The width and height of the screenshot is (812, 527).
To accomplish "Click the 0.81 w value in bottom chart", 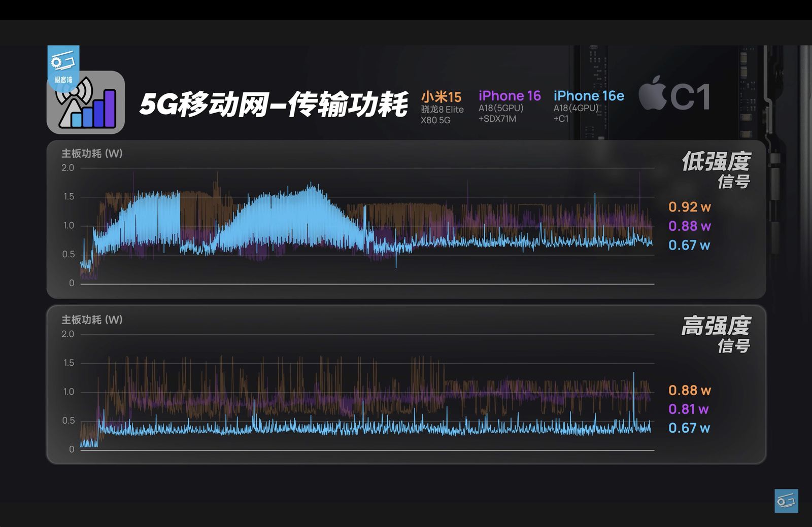I will coord(689,409).
